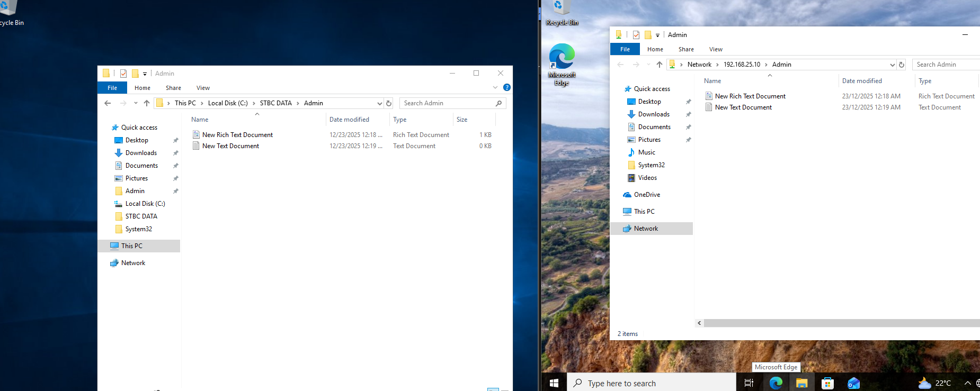The width and height of the screenshot is (980, 391).
Task: Click New folder icon in local Admin title bar
Action: tap(135, 74)
